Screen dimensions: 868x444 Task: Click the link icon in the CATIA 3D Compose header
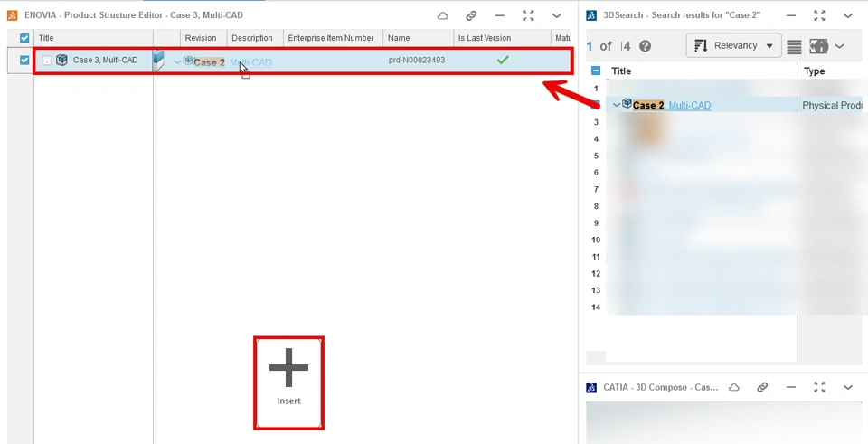tap(762, 388)
